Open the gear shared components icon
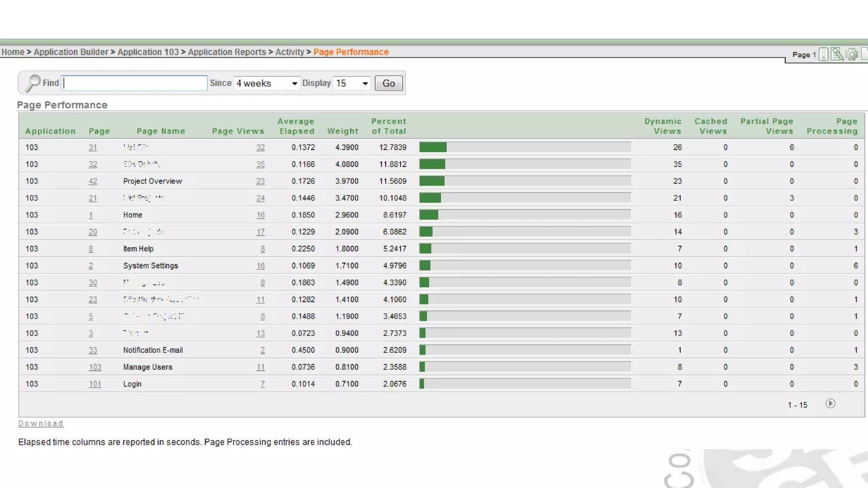 [851, 54]
